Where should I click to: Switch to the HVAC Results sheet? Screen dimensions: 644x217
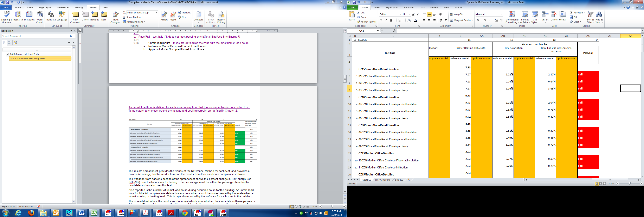coord(382,180)
